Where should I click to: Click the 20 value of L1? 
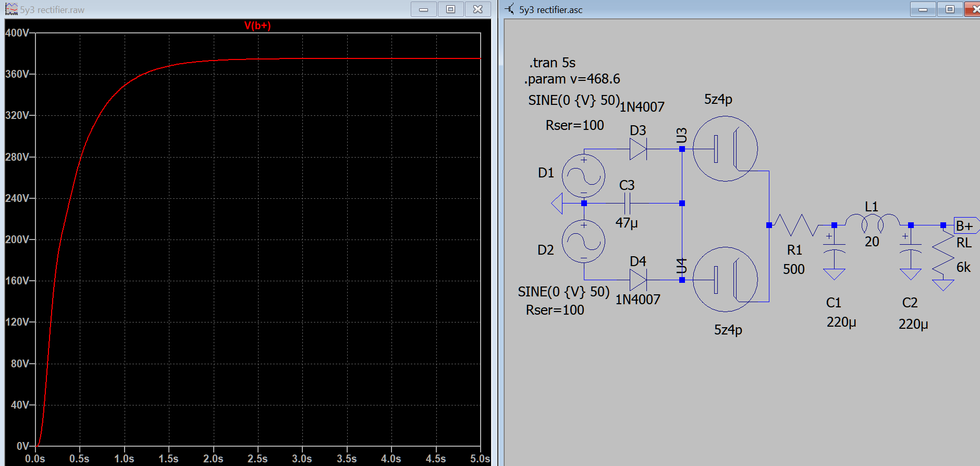tap(872, 242)
